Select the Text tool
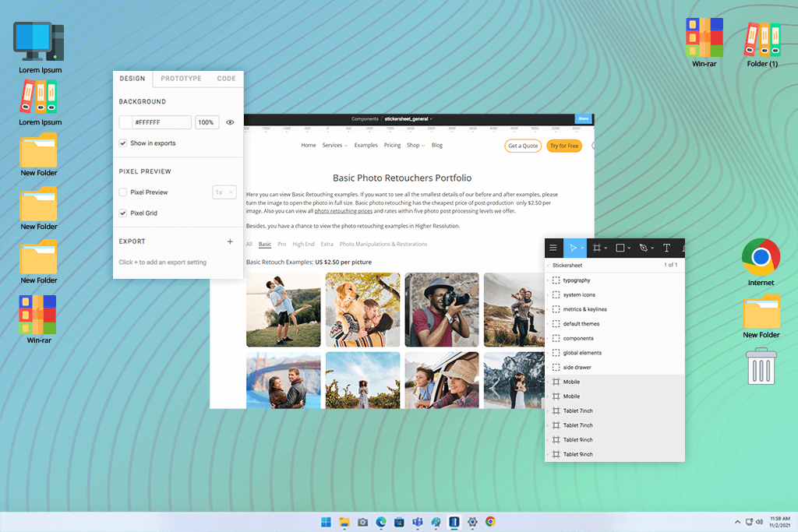The image size is (798, 532). click(x=666, y=248)
